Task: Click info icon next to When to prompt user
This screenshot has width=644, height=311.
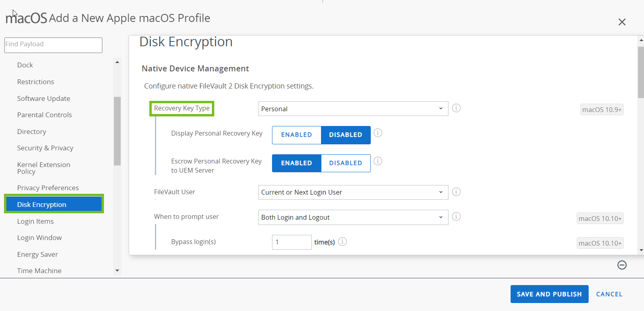Action: tap(456, 217)
